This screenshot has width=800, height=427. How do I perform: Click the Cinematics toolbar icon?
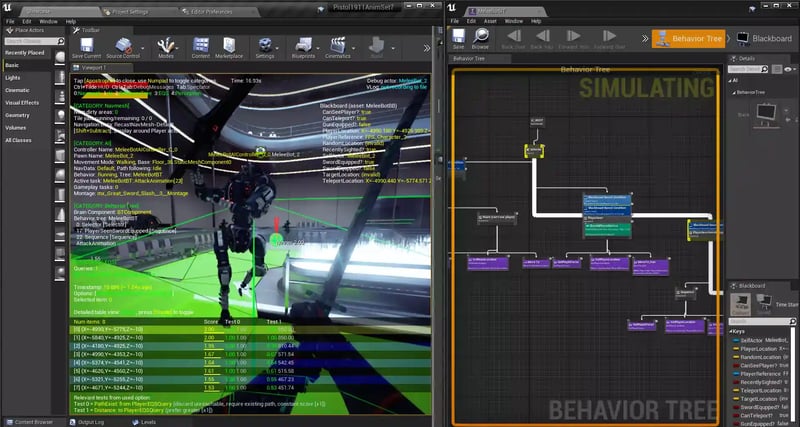click(337, 46)
